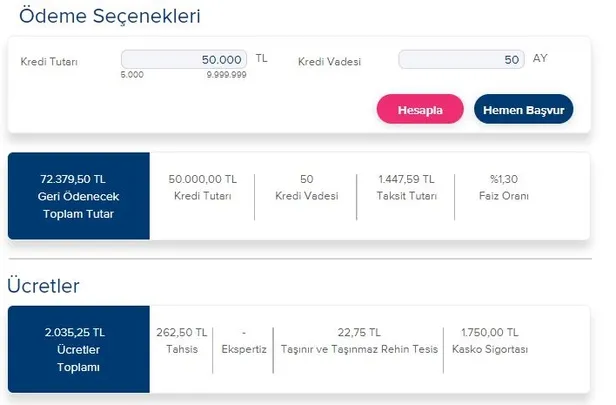The image size is (616, 405).
Task: Click the minimum amount 5.000 label
Action: point(131,76)
